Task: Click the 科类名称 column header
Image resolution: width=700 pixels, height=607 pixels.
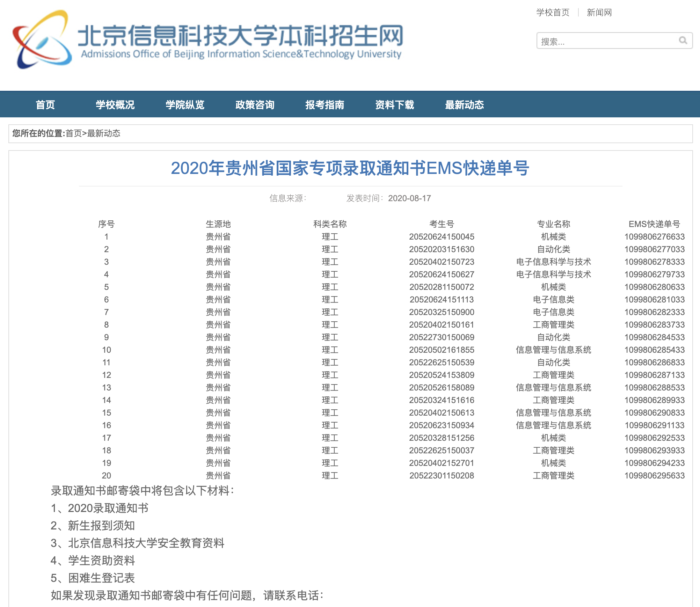Action: [x=330, y=224]
